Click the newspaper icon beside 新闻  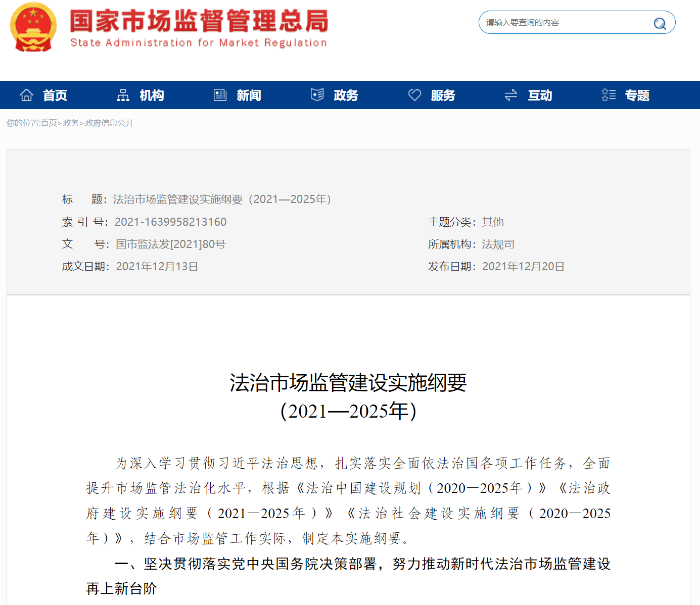point(220,95)
